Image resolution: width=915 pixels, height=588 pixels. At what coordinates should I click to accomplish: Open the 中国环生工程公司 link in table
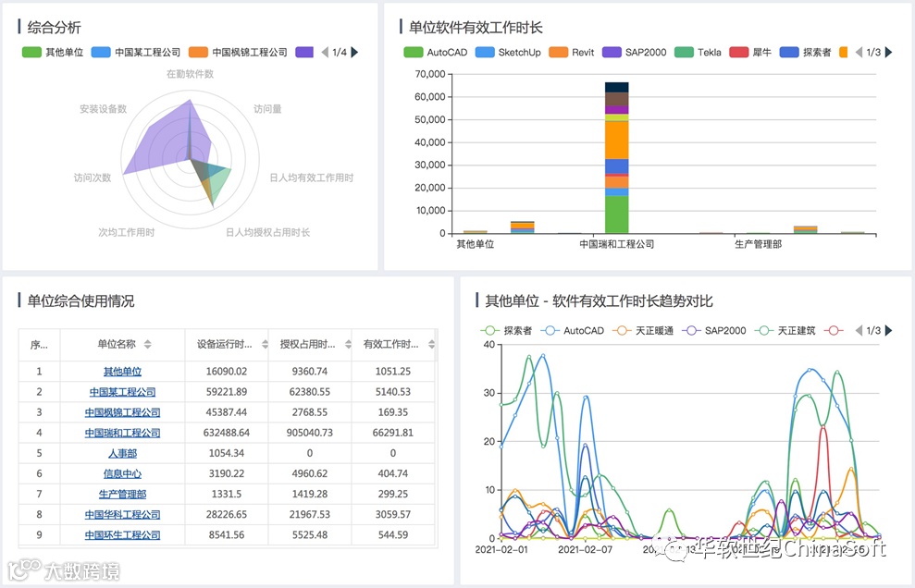(122, 535)
